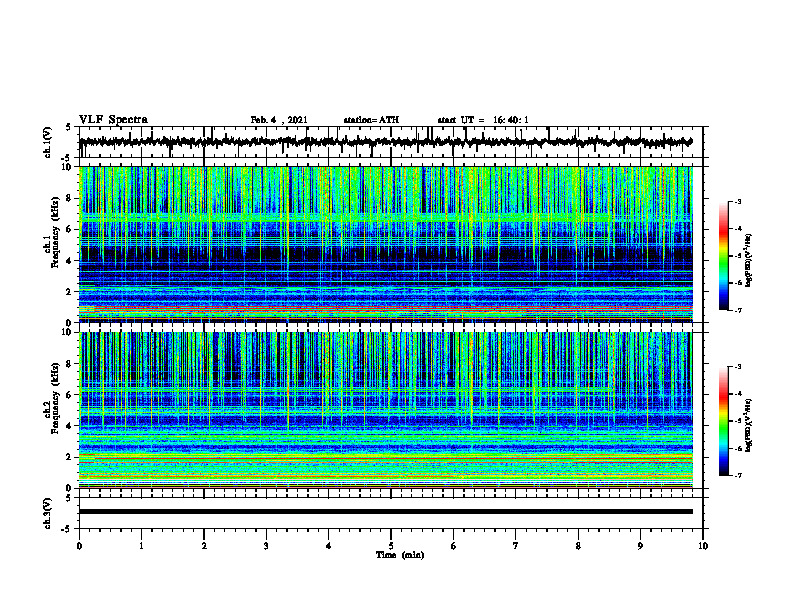Click the "5" tick on the time axis

point(391,546)
